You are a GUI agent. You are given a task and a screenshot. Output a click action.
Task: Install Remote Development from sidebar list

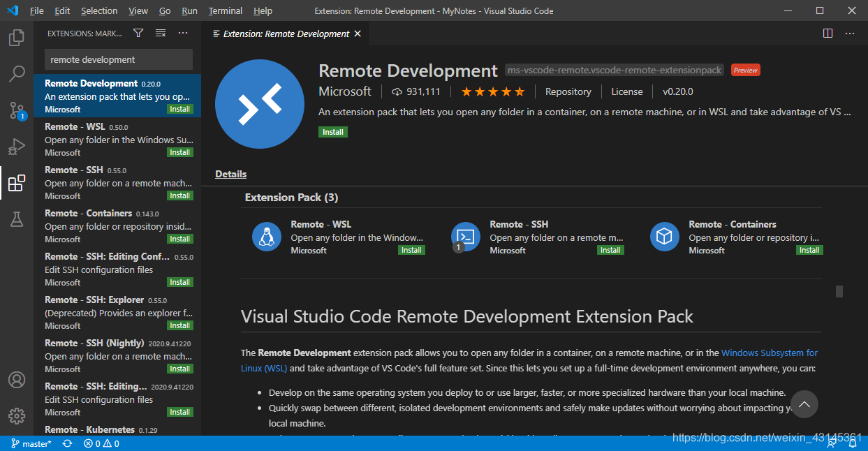pyautogui.click(x=180, y=109)
